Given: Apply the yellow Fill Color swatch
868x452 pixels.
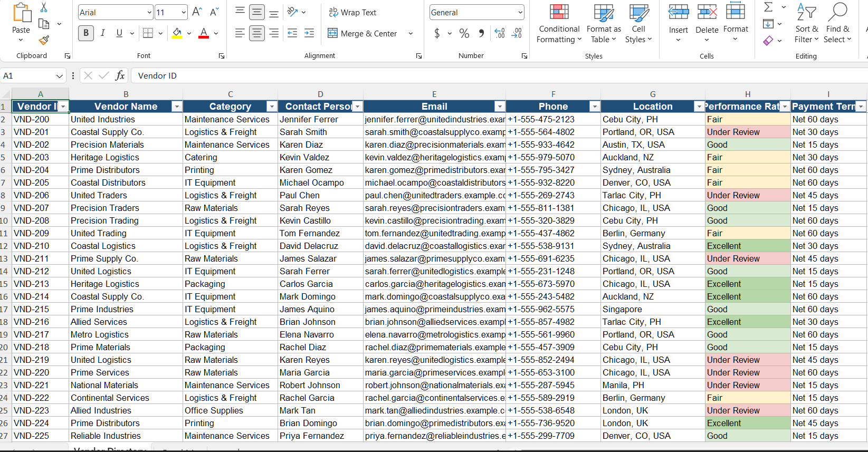Looking at the screenshot, I should click(177, 33).
